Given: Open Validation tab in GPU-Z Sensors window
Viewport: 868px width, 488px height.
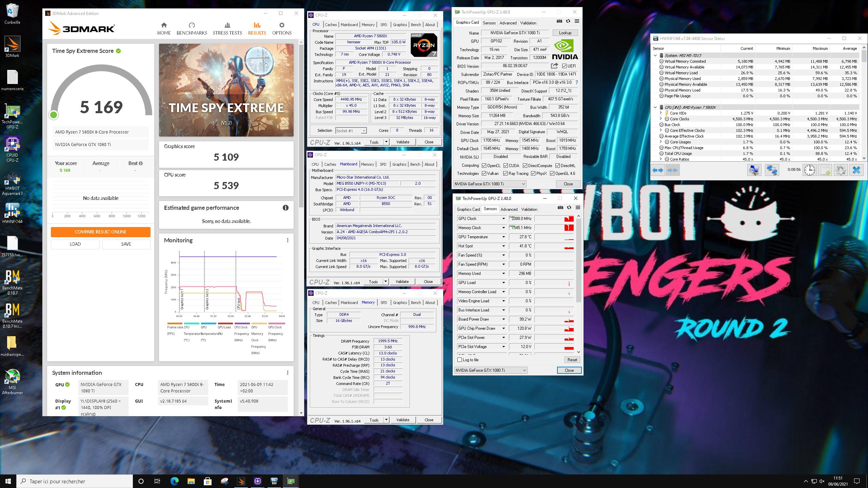Looking at the screenshot, I should [x=529, y=209].
